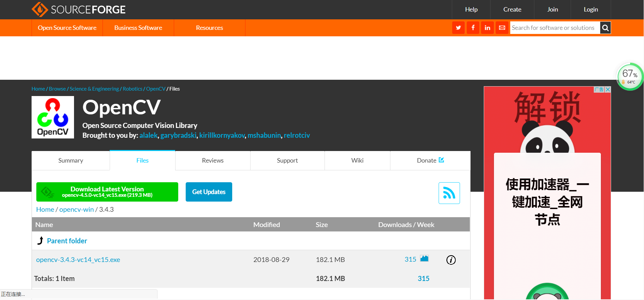
Task: Open the Wiki tab
Action: tap(357, 161)
